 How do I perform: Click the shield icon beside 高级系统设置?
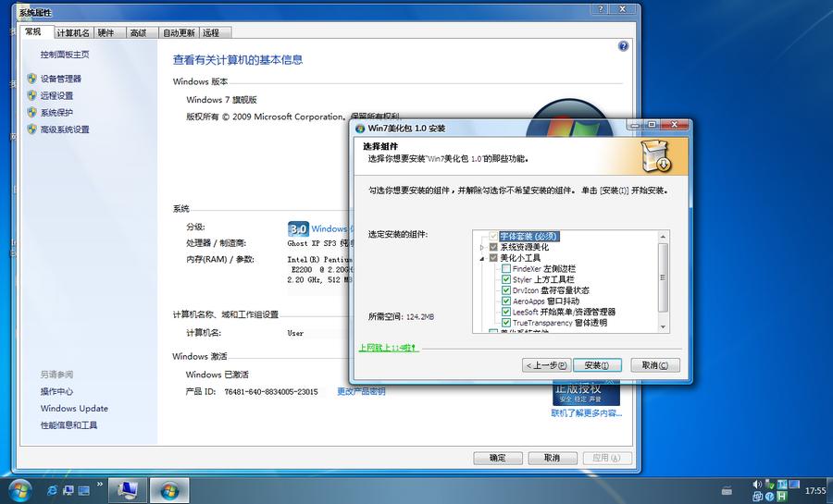coord(31,129)
